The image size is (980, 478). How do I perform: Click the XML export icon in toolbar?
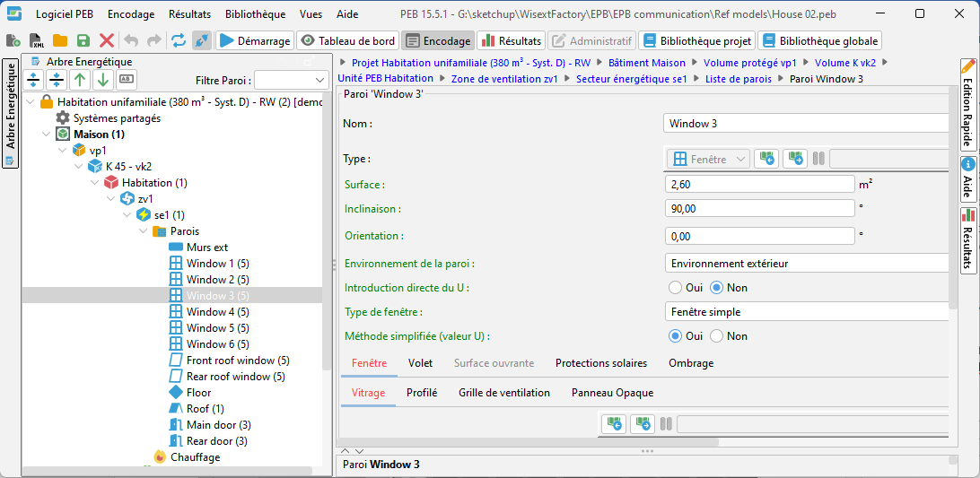click(x=37, y=40)
